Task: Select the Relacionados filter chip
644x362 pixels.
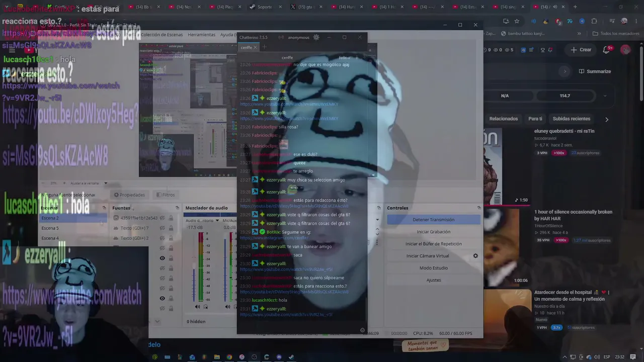Action: pos(504,119)
